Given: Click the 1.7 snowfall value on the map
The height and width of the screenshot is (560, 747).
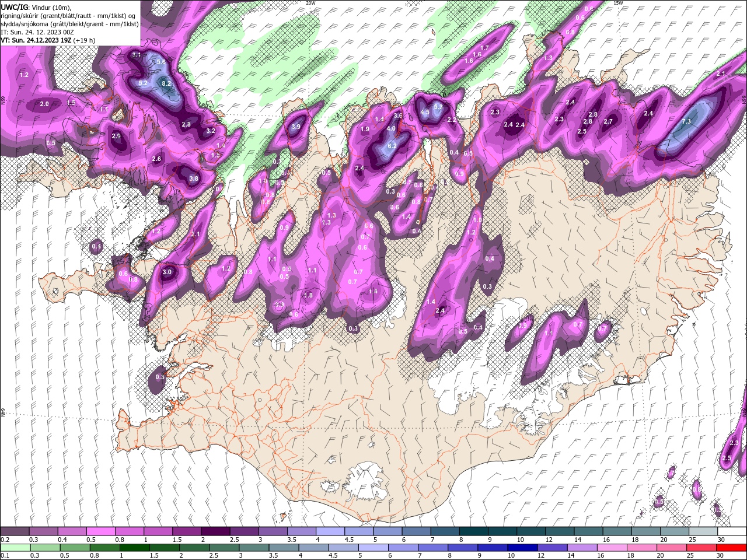Looking at the screenshot, I should click(x=484, y=48).
